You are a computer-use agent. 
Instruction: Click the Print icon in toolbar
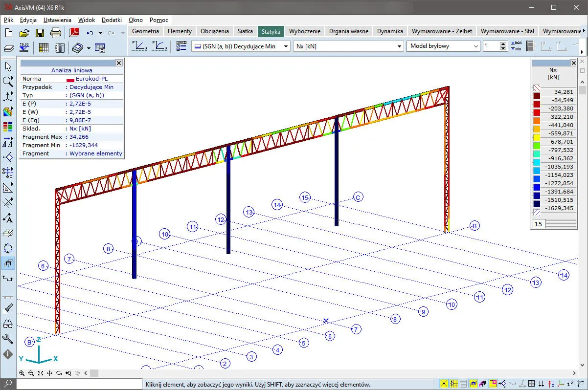pyautogui.click(x=56, y=33)
